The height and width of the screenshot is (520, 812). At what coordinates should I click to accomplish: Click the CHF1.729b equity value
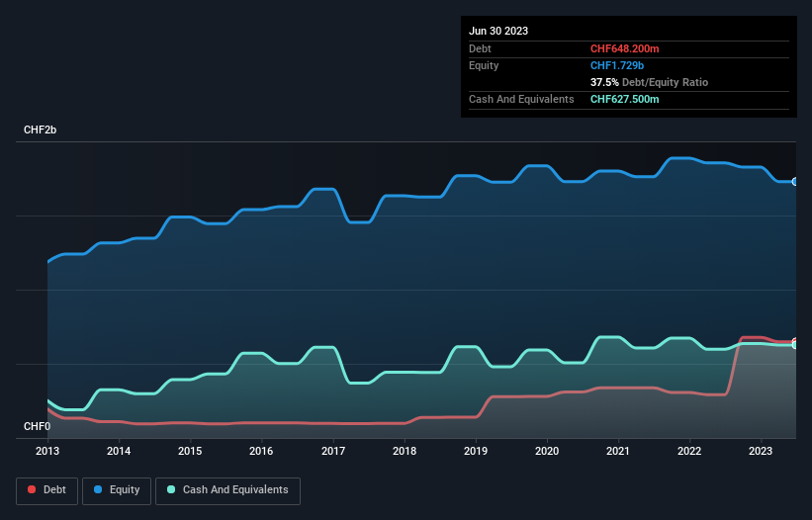point(617,65)
